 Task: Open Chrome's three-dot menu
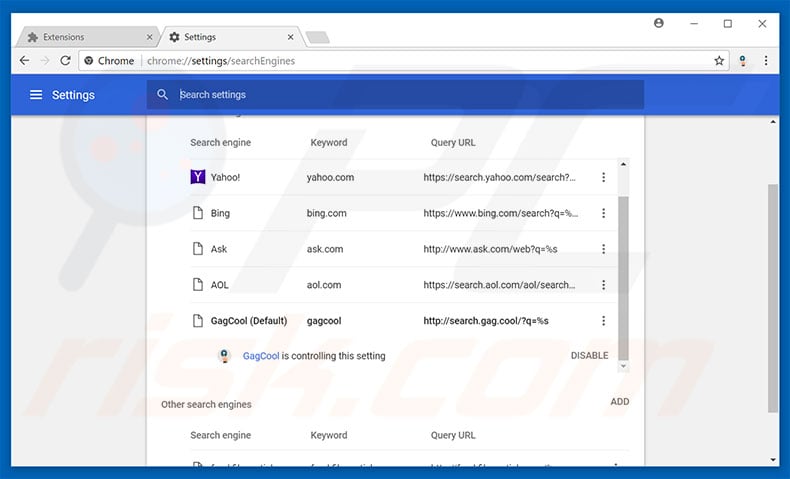766,61
